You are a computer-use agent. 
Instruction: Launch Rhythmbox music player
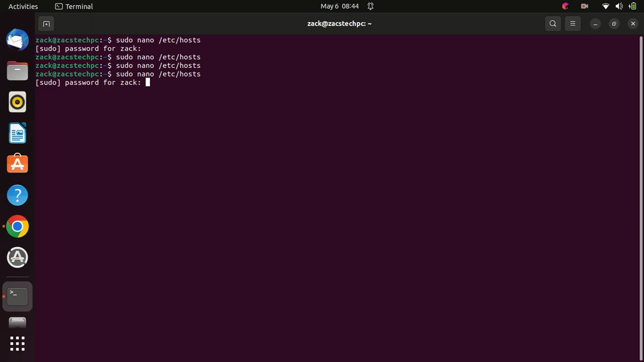coord(18,102)
